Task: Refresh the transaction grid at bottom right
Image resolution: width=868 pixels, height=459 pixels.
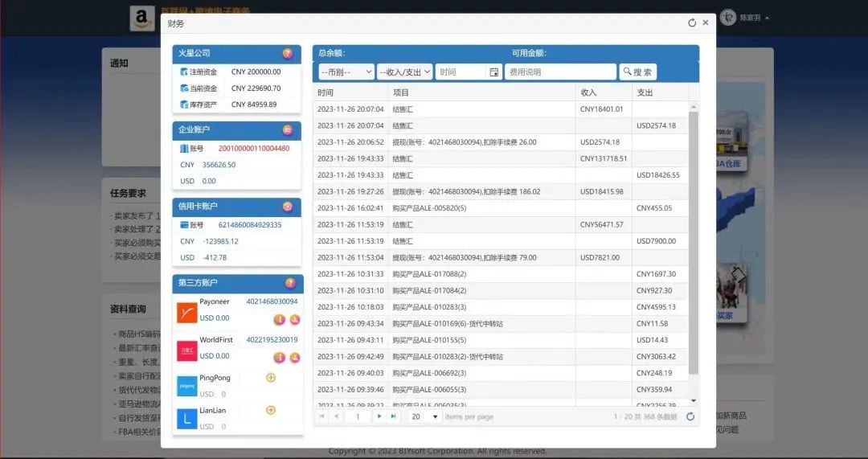Action: 690,416
